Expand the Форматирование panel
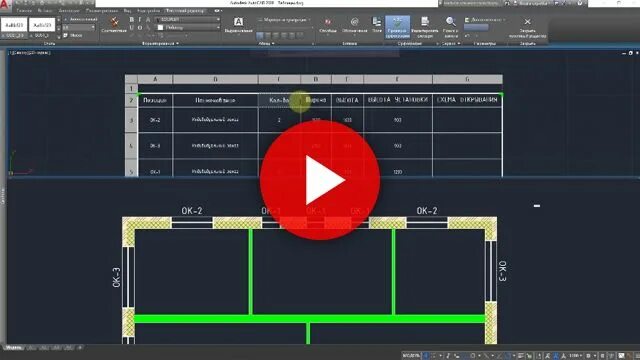The width and height of the screenshot is (640, 360). 160,43
